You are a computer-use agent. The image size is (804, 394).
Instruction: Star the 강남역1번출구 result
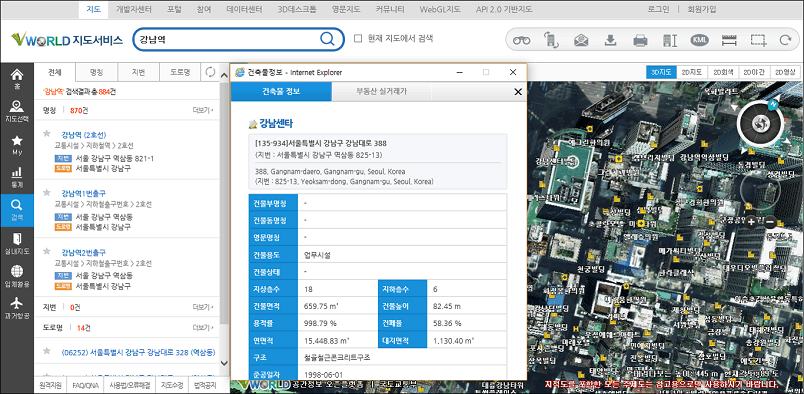(x=47, y=192)
